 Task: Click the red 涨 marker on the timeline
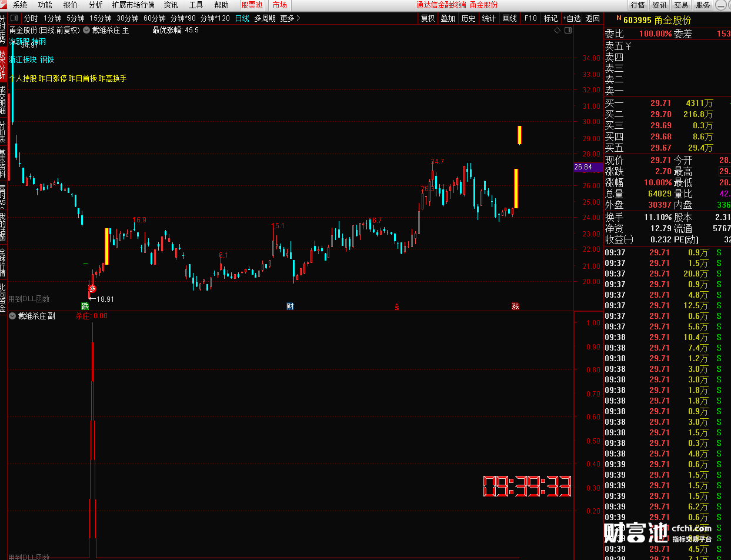tap(515, 306)
